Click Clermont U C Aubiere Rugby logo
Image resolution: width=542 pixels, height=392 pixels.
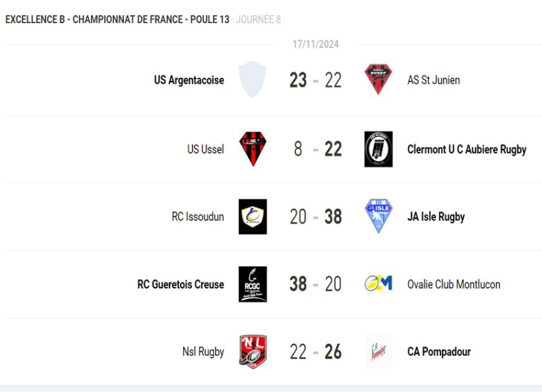coord(378,149)
